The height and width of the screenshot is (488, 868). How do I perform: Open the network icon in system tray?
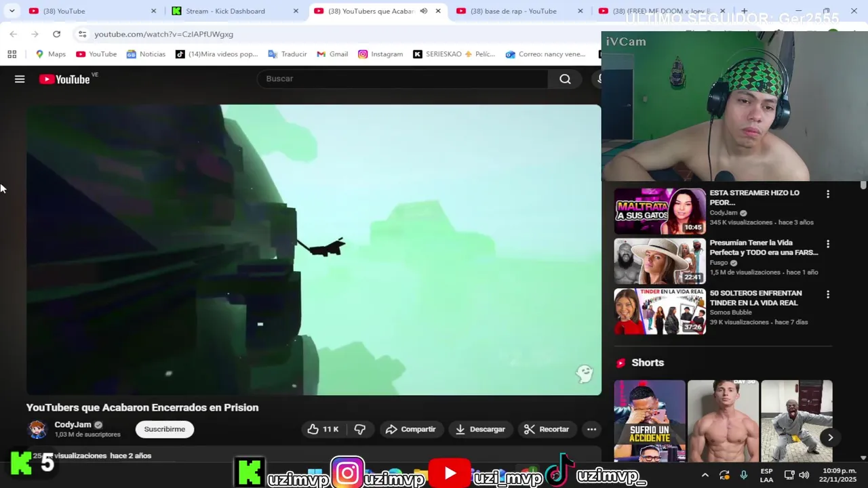789,475
